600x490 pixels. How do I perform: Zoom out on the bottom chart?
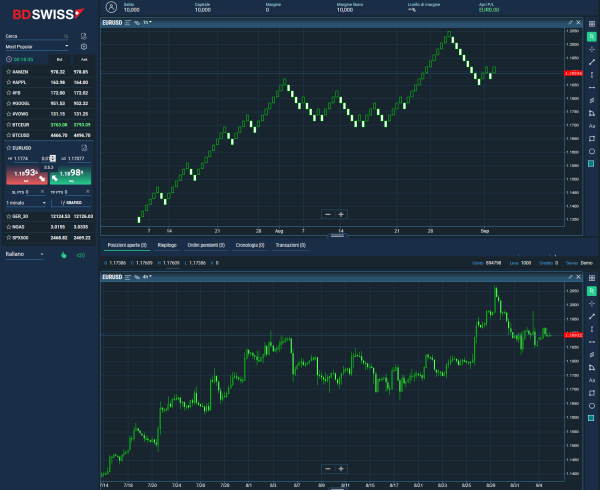point(327,468)
